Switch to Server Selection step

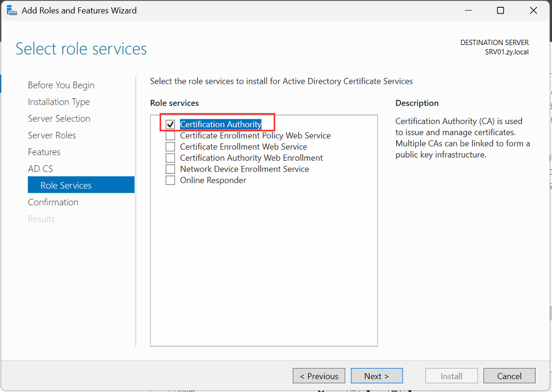coord(59,119)
